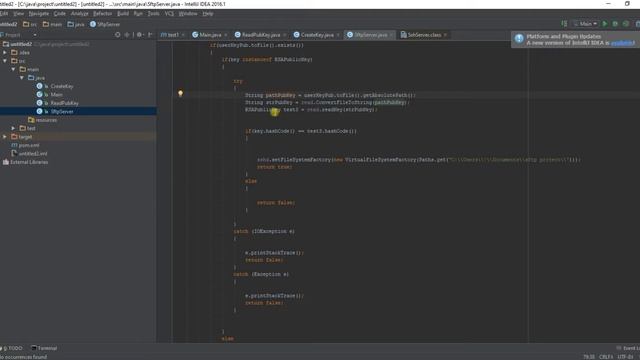640x360 pixels.
Task: Open Project panel gear settings
Action: (x=140, y=35)
